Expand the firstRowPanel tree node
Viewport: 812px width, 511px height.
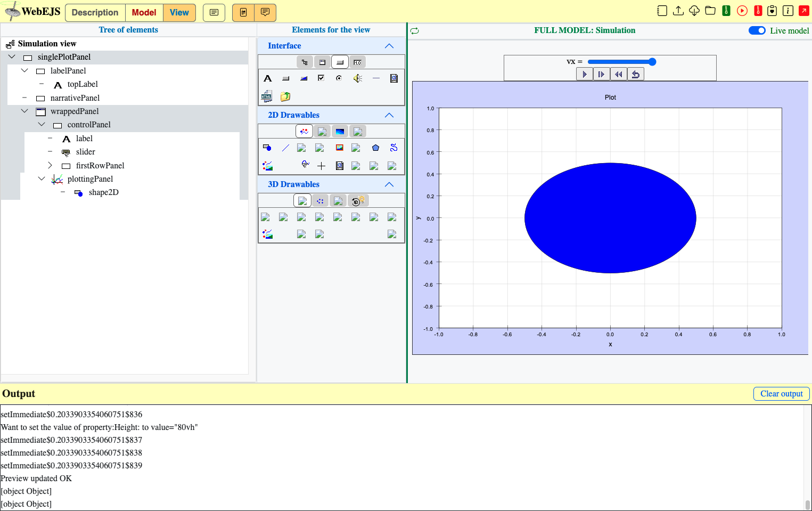click(50, 165)
